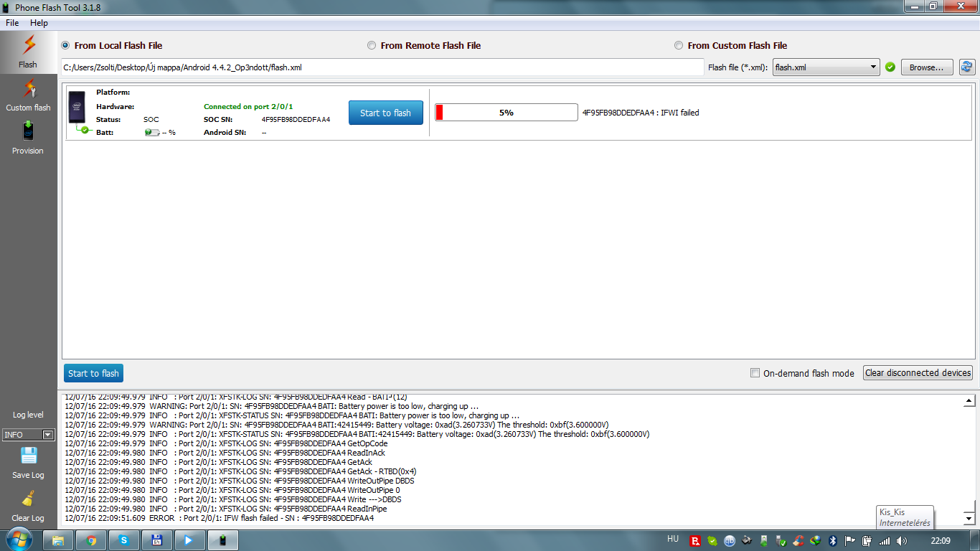Open File Explorer from taskbar

click(x=59, y=540)
